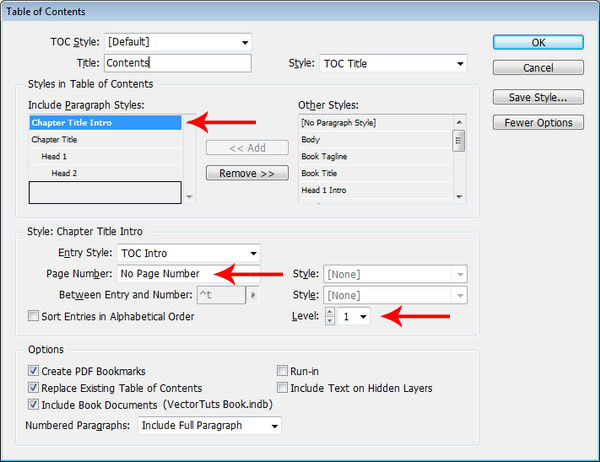Click Include Paragraph Styles scroll down arrow

pyautogui.click(x=189, y=197)
